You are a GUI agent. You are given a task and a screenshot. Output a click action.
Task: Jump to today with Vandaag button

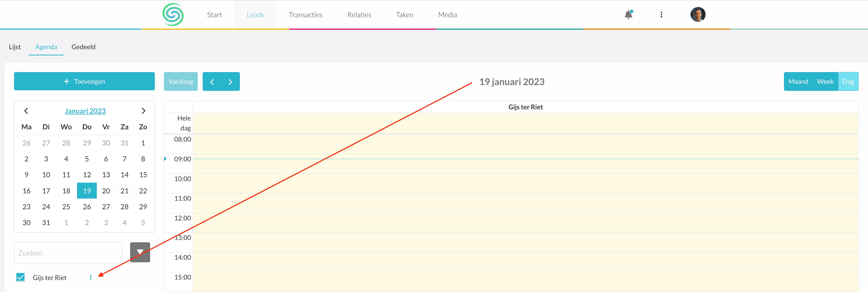(181, 82)
